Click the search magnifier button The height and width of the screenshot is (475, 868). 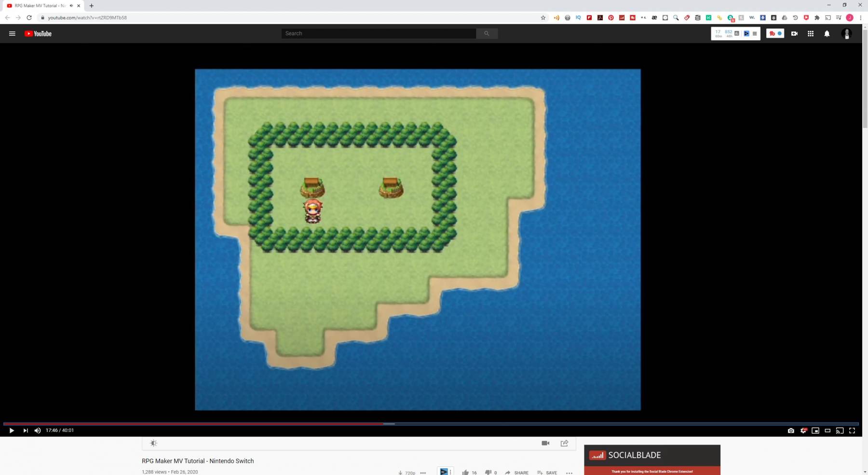(x=487, y=33)
